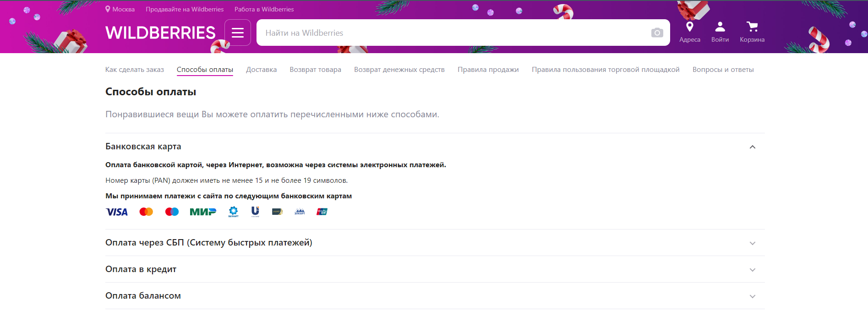This screenshot has height=333, width=868.
Task: Open the Правила продажи tab
Action: (x=488, y=70)
